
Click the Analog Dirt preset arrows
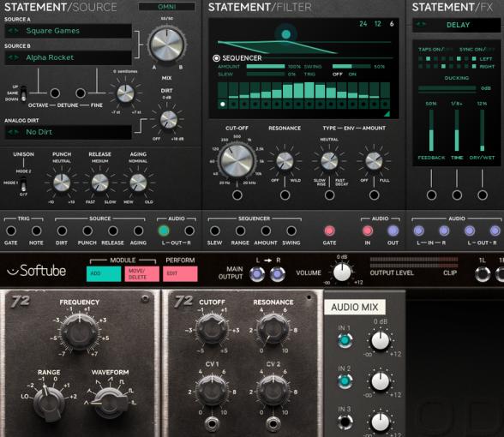(x=13, y=132)
